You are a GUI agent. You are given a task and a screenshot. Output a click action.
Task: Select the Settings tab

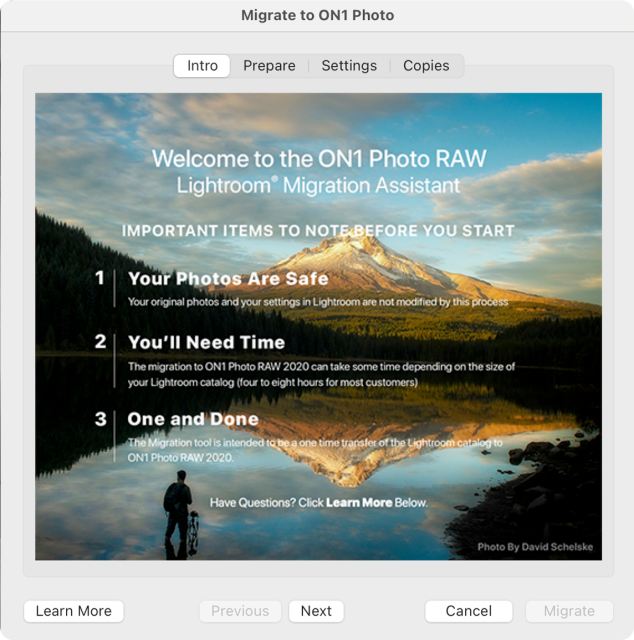click(x=349, y=66)
